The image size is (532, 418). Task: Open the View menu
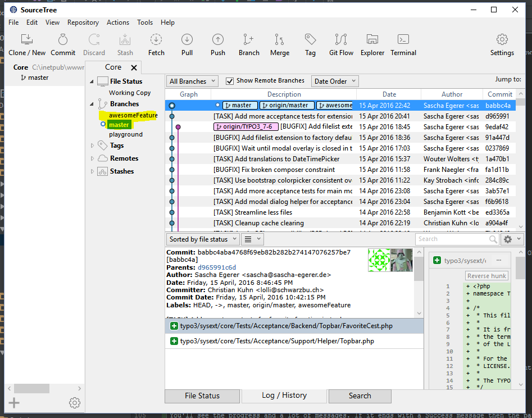pos(53,22)
